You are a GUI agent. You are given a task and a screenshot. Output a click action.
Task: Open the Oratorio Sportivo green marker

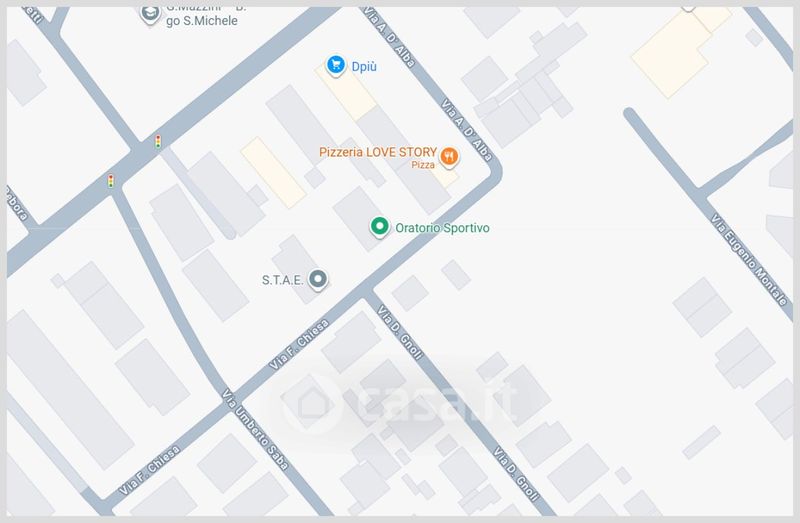click(380, 227)
